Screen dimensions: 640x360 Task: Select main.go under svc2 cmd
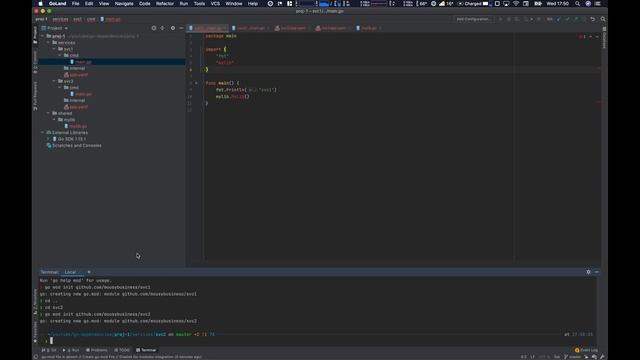pos(83,94)
